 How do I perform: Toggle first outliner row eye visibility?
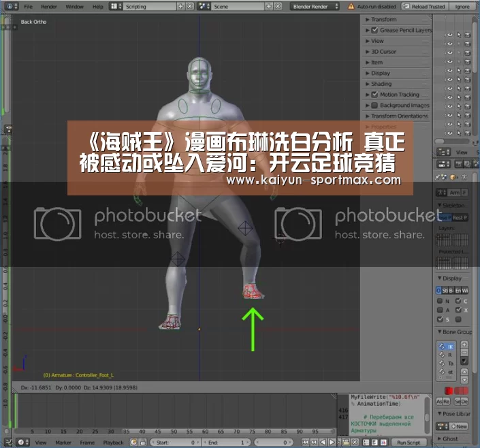click(x=449, y=35)
